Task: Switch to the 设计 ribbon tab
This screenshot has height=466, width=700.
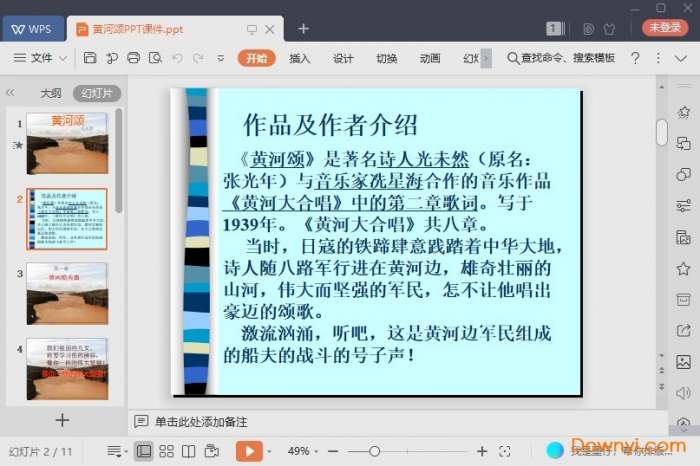Action: 343,58
